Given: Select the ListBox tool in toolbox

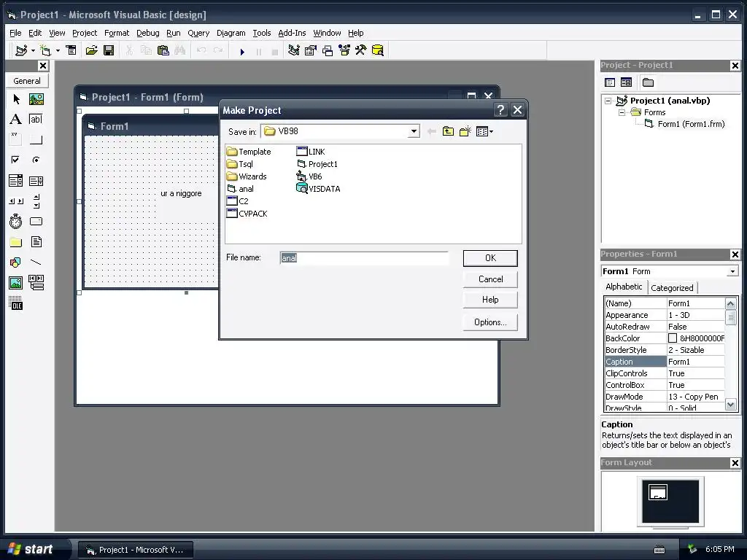Looking at the screenshot, I should click(36, 181).
